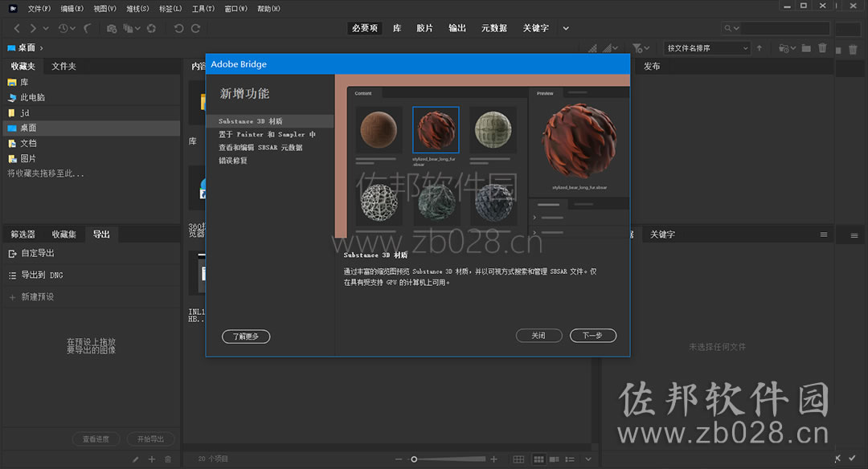The width and height of the screenshot is (868, 469).
Task: Select 置于 Painter 和 Sampler 中 item
Action: (x=267, y=134)
